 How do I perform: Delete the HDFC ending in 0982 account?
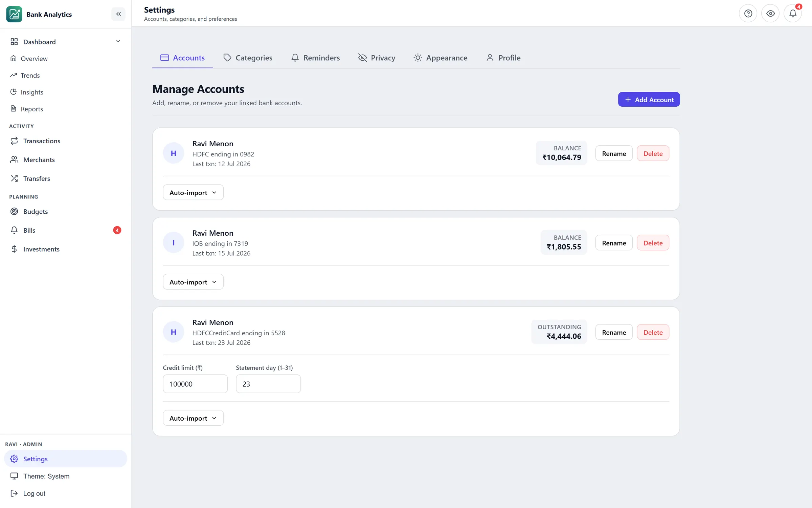pyautogui.click(x=653, y=153)
